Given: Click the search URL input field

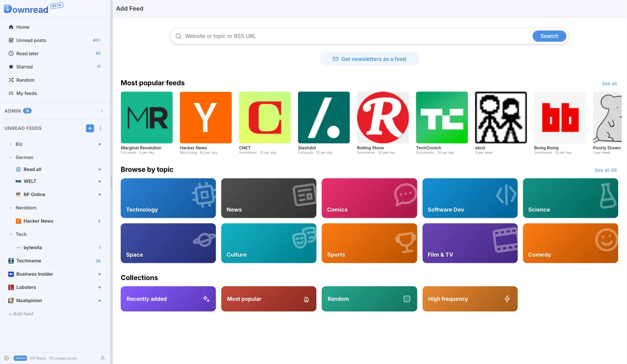Looking at the screenshot, I should coord(356,36).
